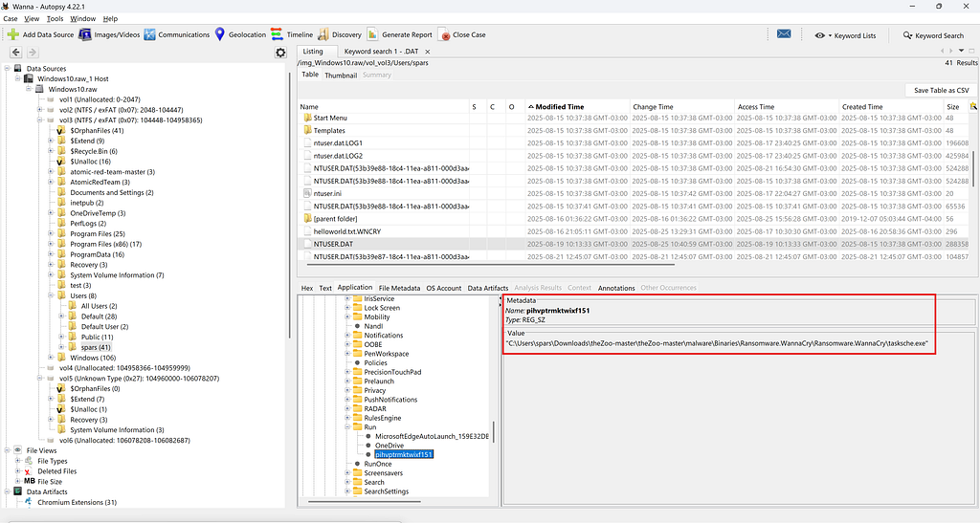Viewport: 980px width, 523px height.
Task: Switch to the Thumbnail view tab
Action: click(341, 75)
